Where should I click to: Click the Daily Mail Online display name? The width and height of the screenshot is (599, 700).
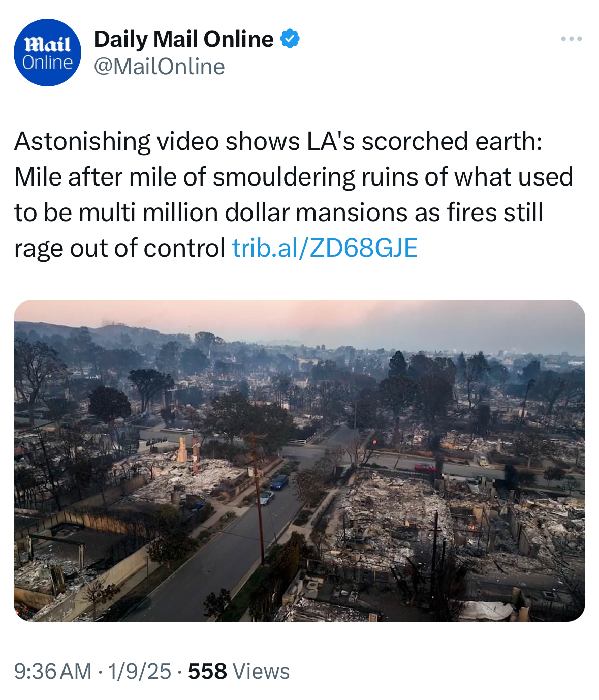point(184,39)
